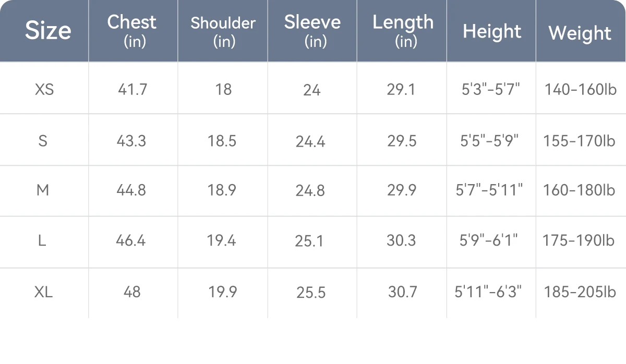Select the Shoulder (in) header cell
Screen dimensions: 626x364
(223, 31)
